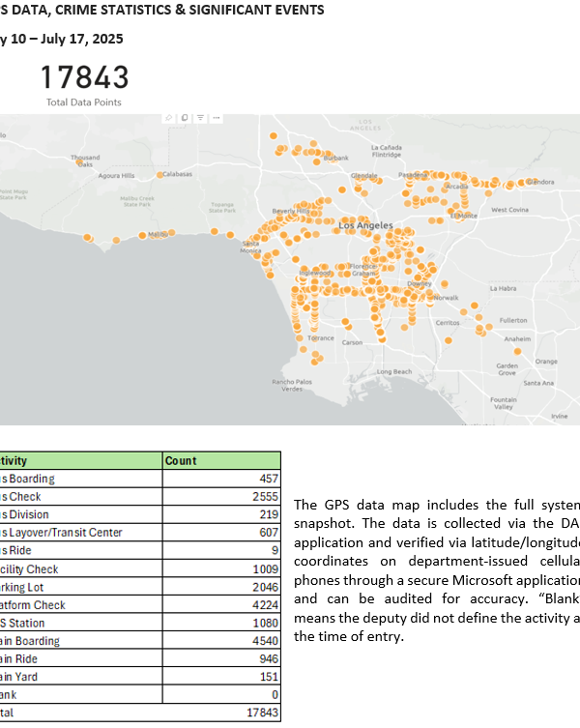
Task: Select the 4540 count cell
Action: point(263,640)
